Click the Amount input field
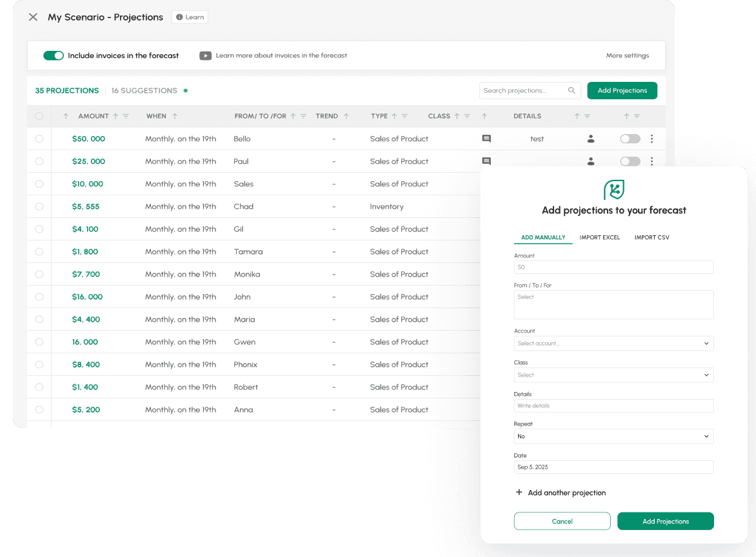Screen dimensions: 756x557 pos(613,267)
